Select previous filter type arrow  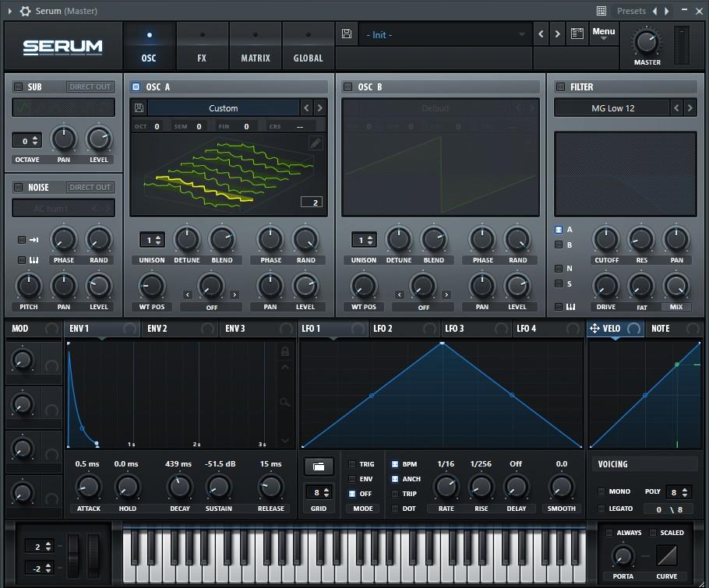(x=676, y=107)
